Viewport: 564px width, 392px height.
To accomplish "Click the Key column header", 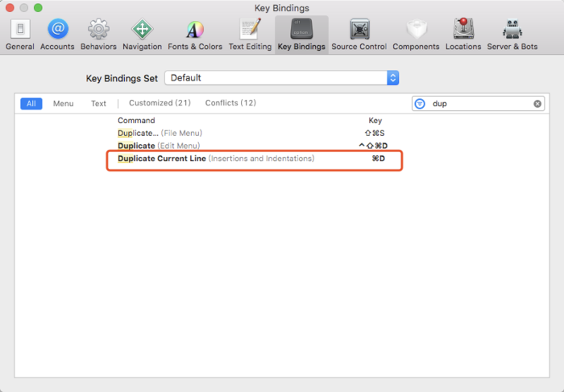I will click(x=375, y=121).
